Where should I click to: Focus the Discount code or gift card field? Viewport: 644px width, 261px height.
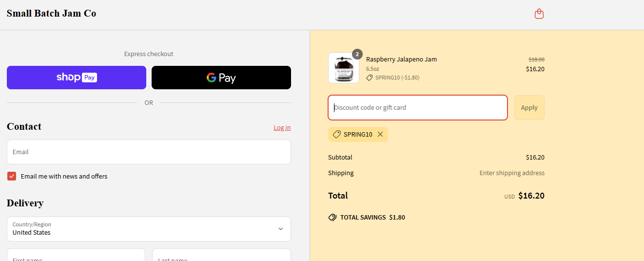[417, 107]
